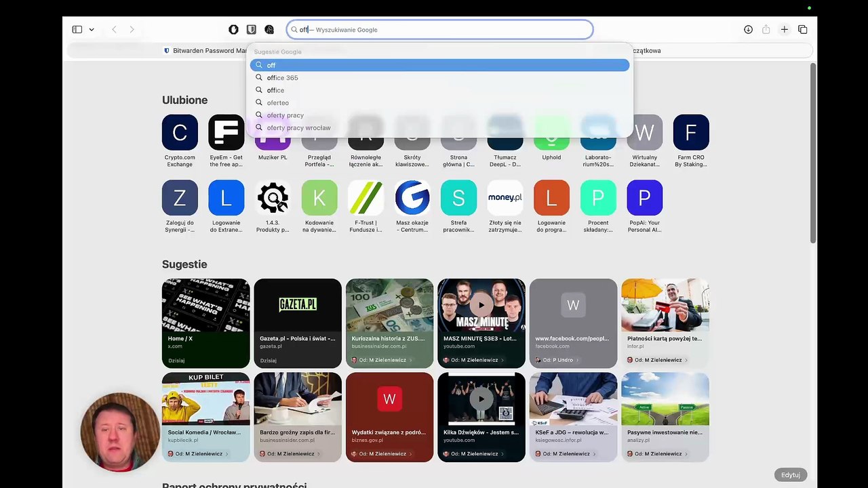Open the Pasywne inwestowanie card
Image resolution: width=868 pixels, height=488 pixels.
coord(665,417)
